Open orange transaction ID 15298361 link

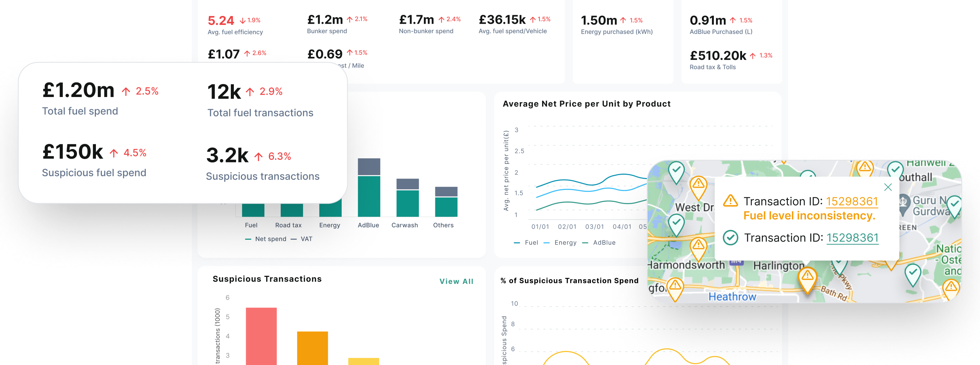point(852,201)
